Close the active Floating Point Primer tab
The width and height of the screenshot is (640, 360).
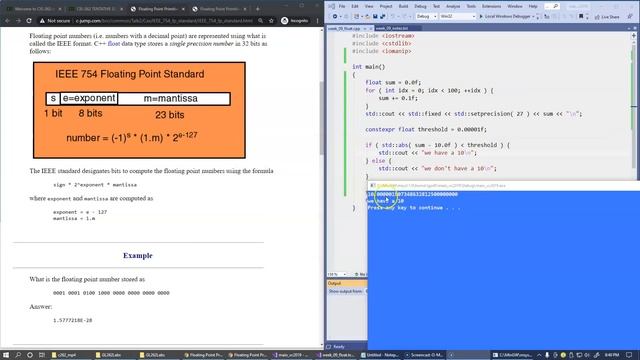coord(182,9)
